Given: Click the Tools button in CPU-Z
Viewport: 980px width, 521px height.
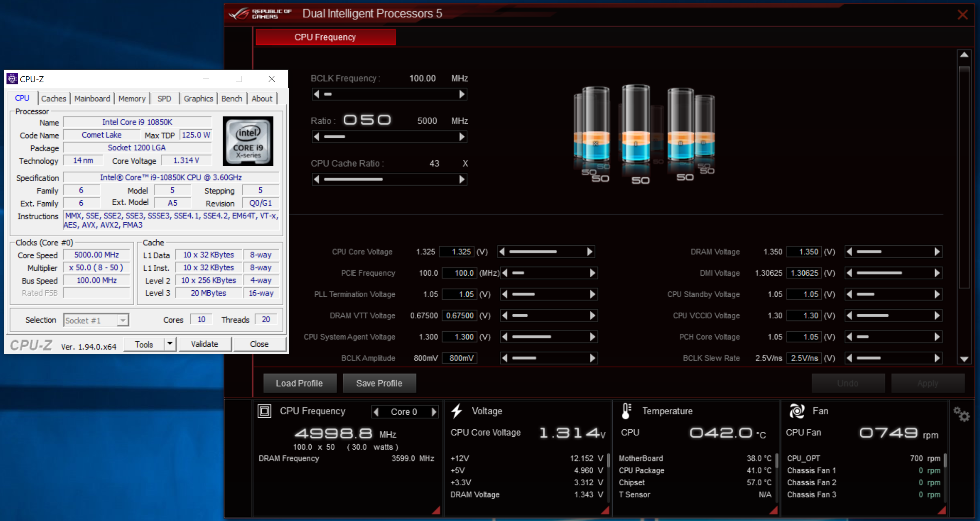Looking at the screenshot, I should [144, 344].
